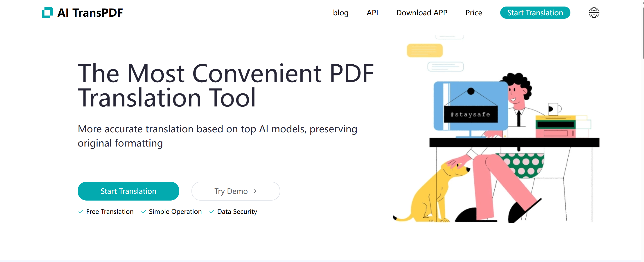Click the checkmark beside Simple Operation
644x262 pixels.
click(144, 212)
